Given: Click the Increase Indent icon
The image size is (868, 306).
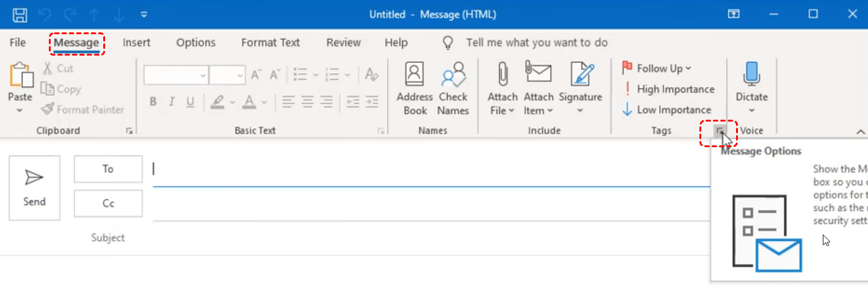Looking at the screenshot, I should tap(372, 102).
